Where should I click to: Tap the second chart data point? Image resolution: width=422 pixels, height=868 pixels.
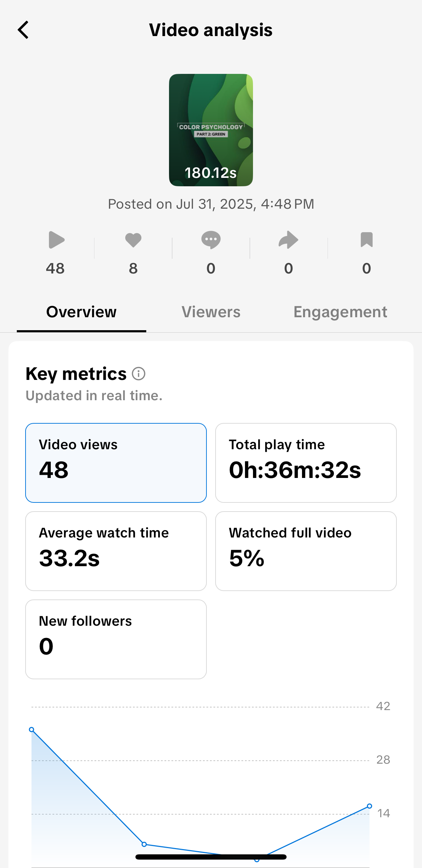pyautogui.click(x=144, y=844)
